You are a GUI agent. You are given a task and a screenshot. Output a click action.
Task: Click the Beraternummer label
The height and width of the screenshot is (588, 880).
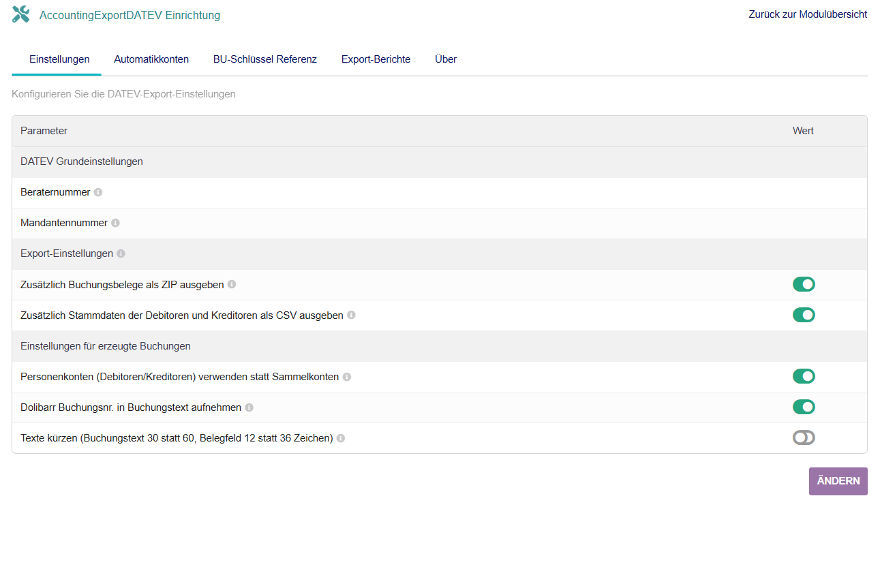55,192
